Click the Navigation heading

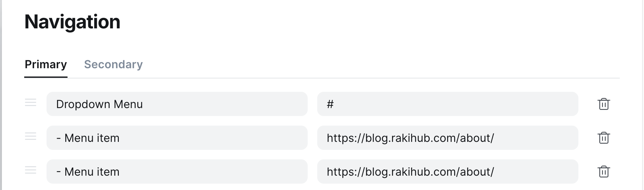click(73, 22)
